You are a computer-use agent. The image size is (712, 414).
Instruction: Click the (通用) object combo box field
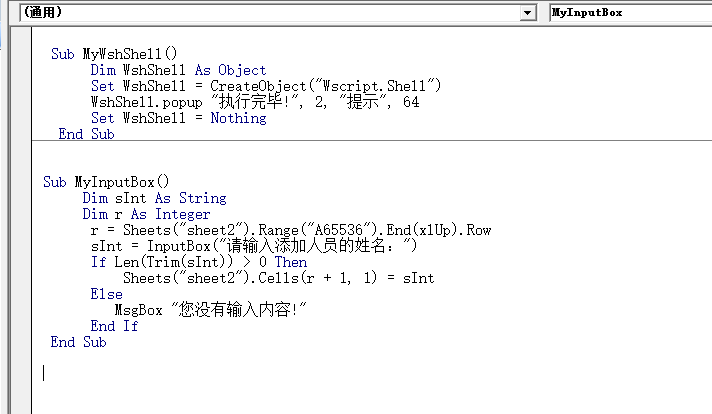tap(277, 13)
